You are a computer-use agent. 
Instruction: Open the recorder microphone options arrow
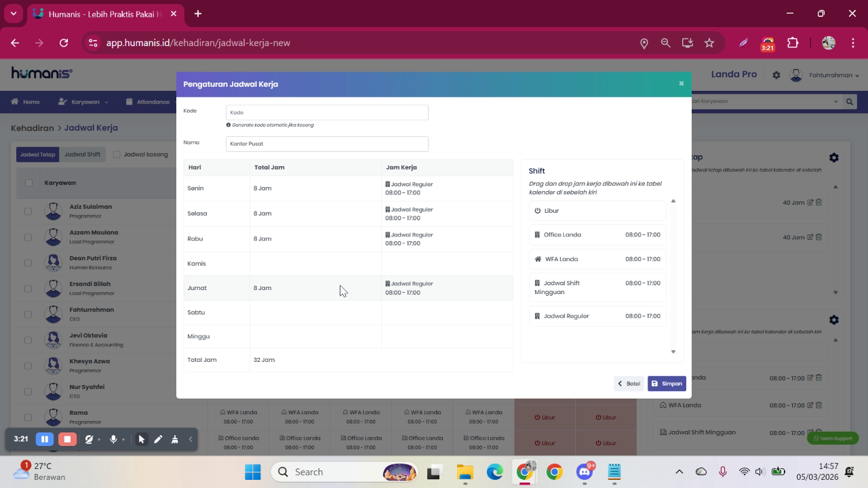coord(123,440)
